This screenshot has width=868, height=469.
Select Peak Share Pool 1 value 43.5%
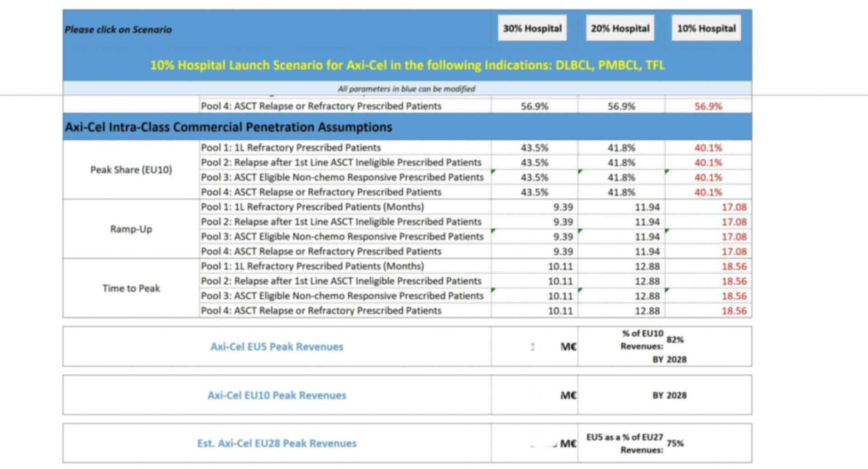coord(534,148)
